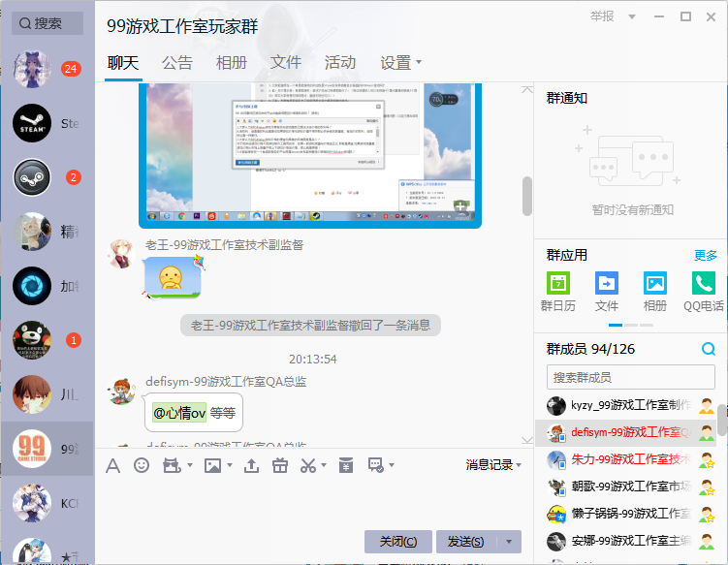The image size is (728, 565).
Task: Expand the picture tool options arrow
Action: pyautogui.click(x=230, y=465)
